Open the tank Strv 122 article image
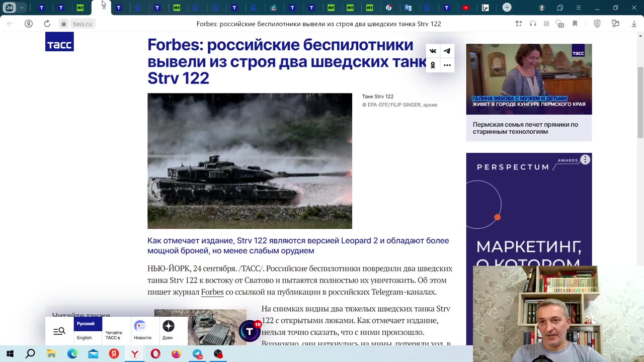Viewport: 644px width, 362px height. click(250, 161)
